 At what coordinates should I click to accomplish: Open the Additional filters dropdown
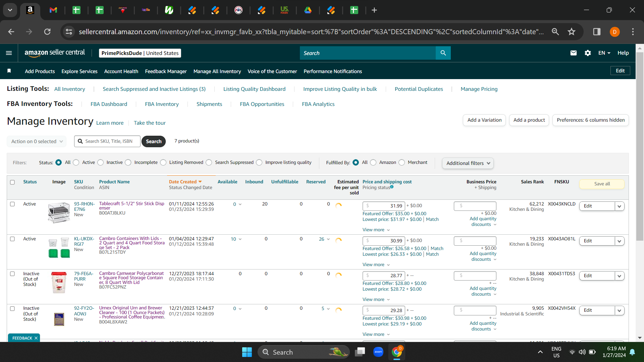click(x=468, y=163)
